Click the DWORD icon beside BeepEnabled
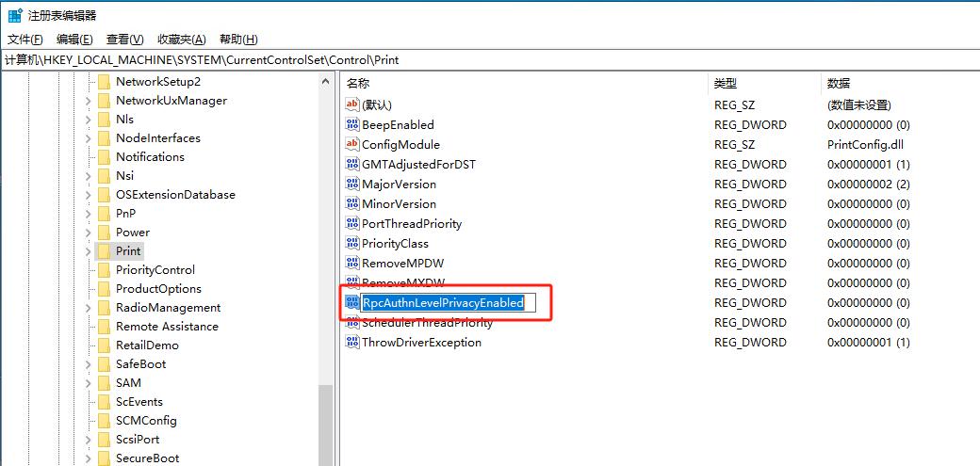Viewport: 980px width, 466px height. click(353, 125)
